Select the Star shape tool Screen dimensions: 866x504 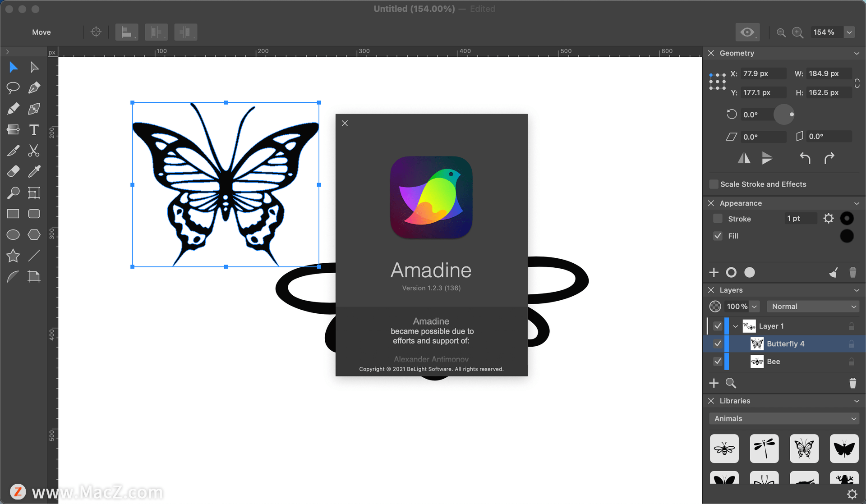click(13, 256)
